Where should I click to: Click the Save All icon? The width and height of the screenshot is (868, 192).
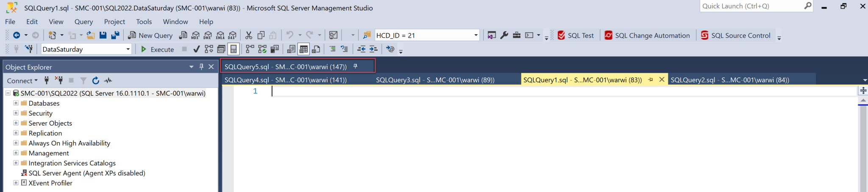coord(115,36)
